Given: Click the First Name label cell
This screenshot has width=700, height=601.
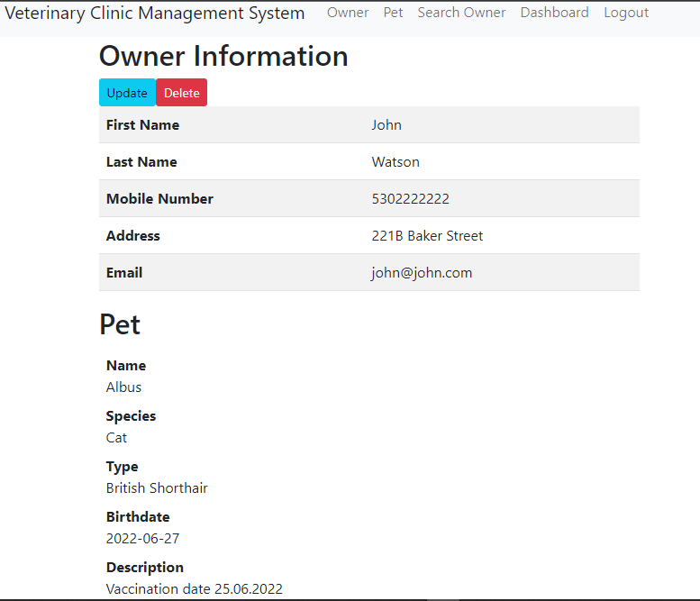Looking at the screenshot, I should coord(142,125).
